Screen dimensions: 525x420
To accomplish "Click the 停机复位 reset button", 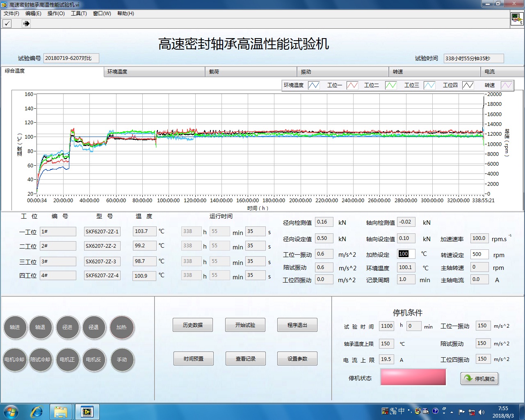I will pyautogui.click(x=479, y=378).
